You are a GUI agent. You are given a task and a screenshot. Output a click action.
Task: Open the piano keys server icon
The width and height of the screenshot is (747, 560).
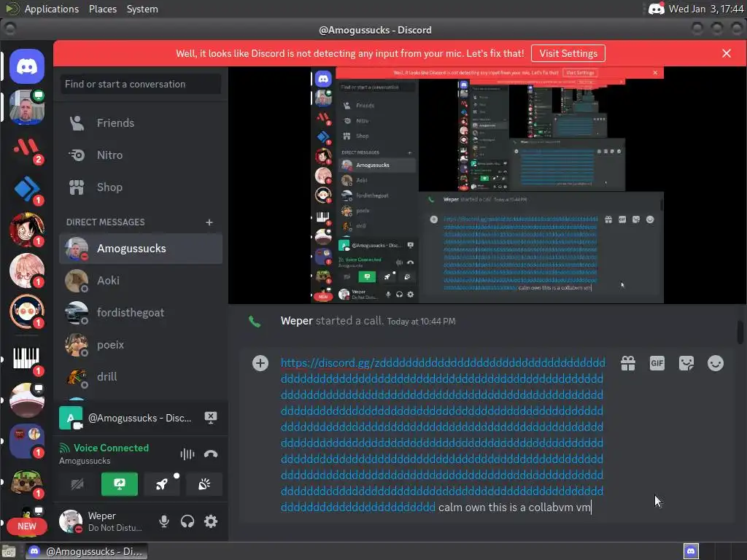(x=27, y=359)
